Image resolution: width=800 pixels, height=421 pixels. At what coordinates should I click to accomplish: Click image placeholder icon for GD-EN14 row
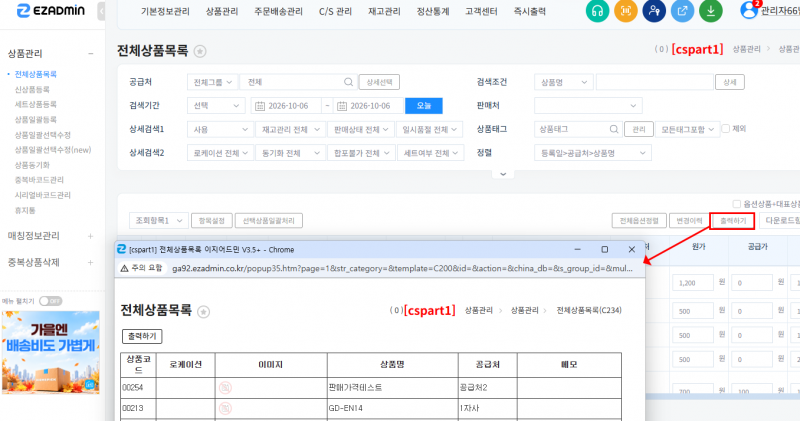225,408
